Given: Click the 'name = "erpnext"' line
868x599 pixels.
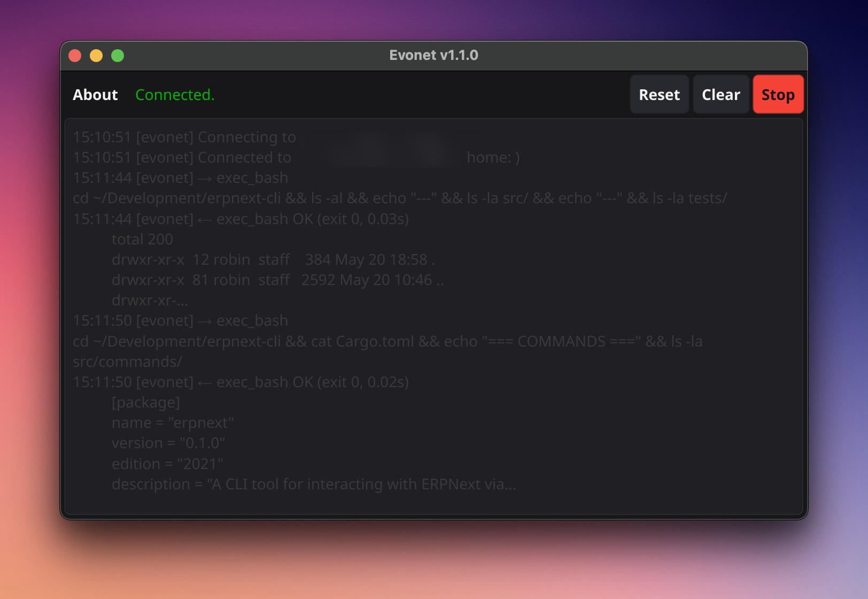Looking at the screenshot, I should pyautogui.click(x=173, y=423).
